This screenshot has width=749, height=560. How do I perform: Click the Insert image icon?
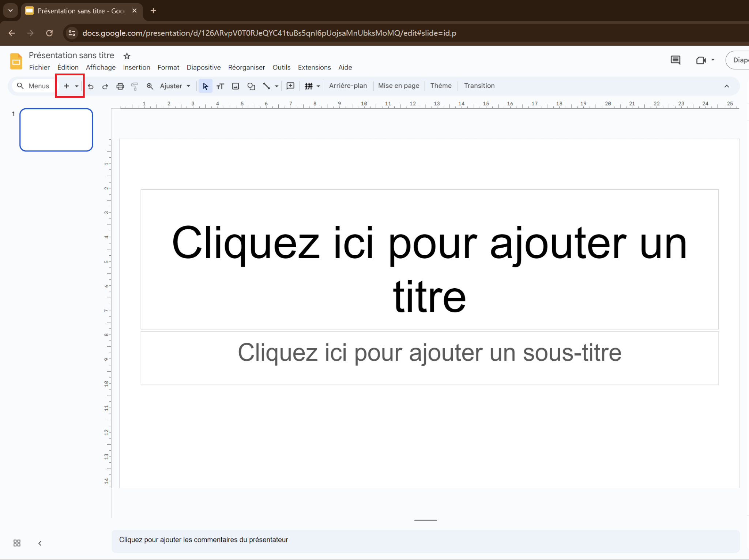(236, 86)
